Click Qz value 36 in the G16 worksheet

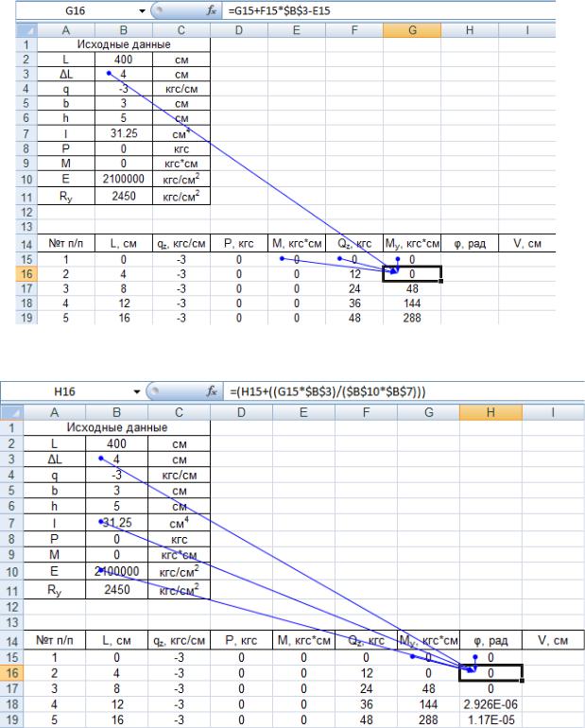point(354,303)
